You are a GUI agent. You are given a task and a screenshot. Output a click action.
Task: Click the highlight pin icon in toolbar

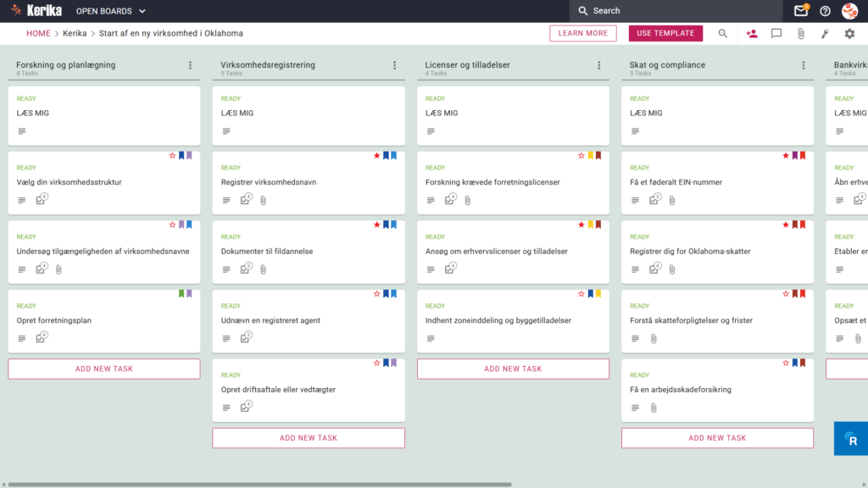click(825, 34)
